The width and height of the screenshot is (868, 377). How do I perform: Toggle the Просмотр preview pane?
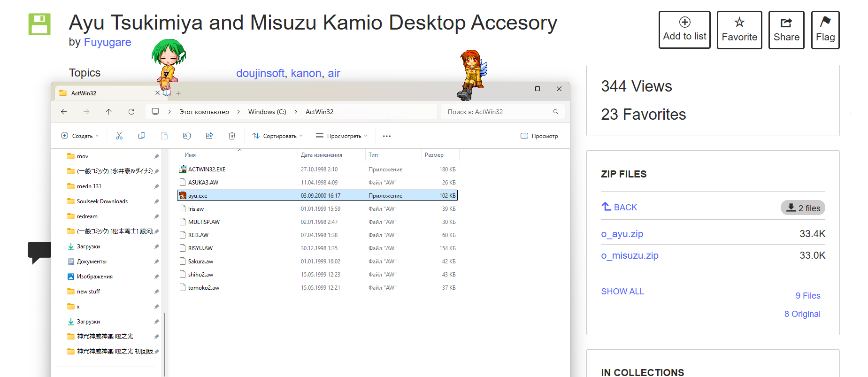pos(539,136)
